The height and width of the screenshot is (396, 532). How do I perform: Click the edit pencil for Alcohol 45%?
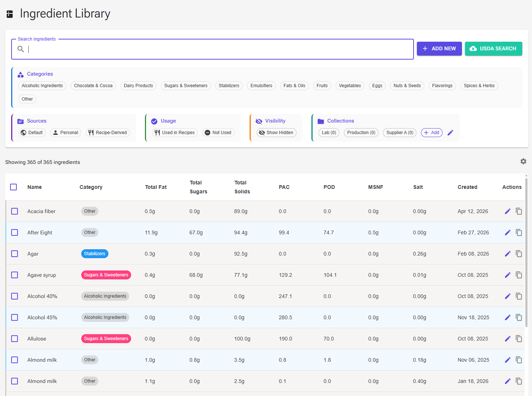[507, 317]
